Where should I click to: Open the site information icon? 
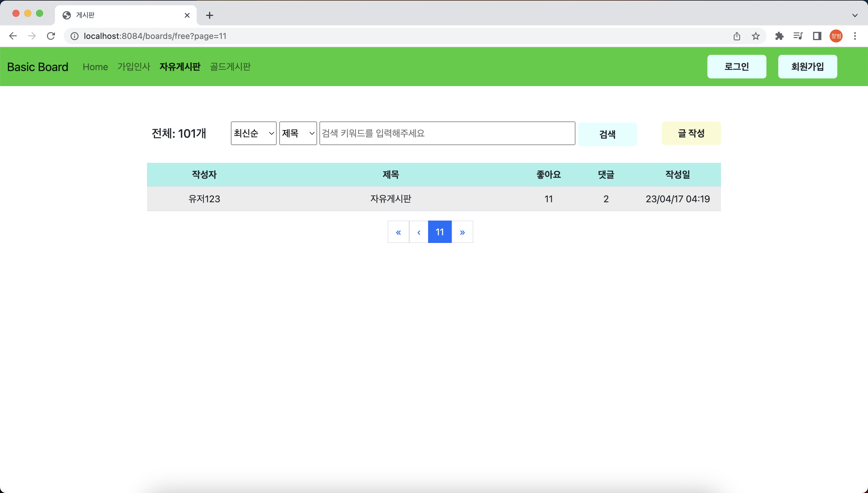click(x=75, y=36)
